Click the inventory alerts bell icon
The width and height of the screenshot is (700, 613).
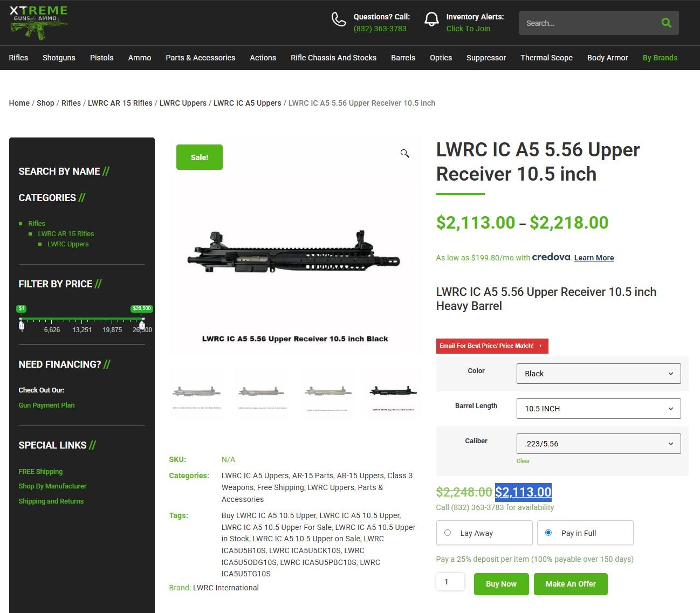pyautogui.click(x=431, y=20)
